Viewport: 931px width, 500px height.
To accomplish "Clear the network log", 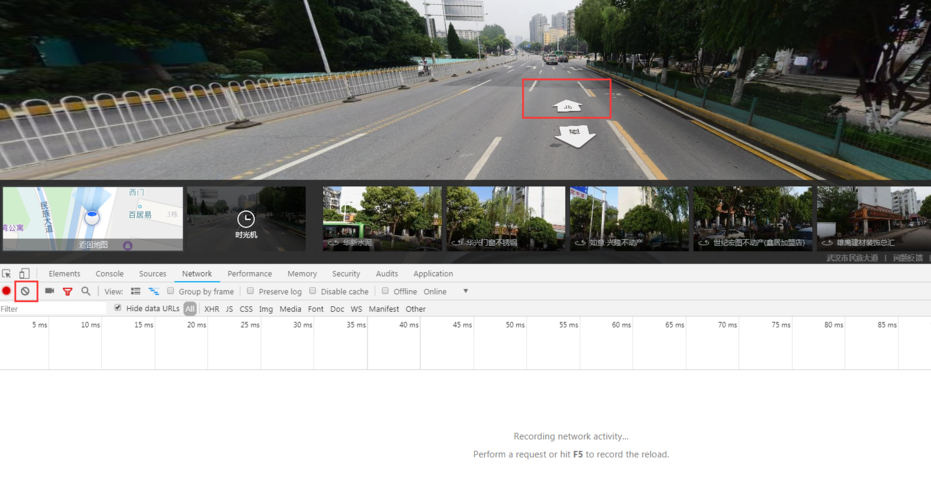I will [x=26, y=291].
